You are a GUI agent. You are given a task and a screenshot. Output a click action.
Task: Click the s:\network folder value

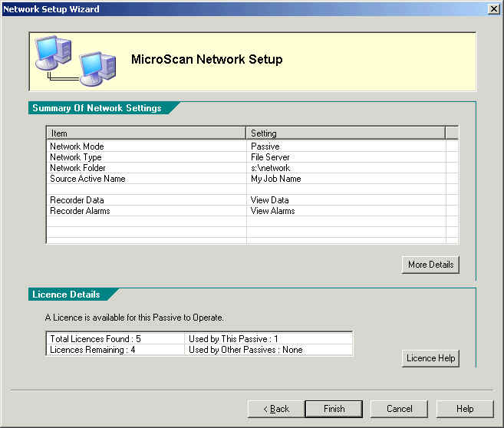(270, 168)
